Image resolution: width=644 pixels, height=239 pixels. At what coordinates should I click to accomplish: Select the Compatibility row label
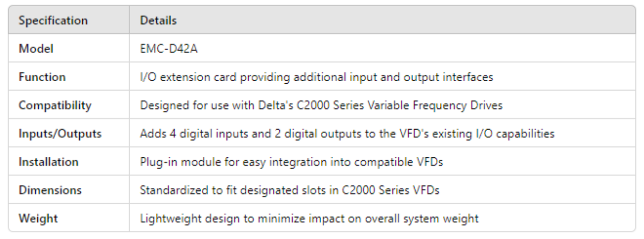click(55, 105)
